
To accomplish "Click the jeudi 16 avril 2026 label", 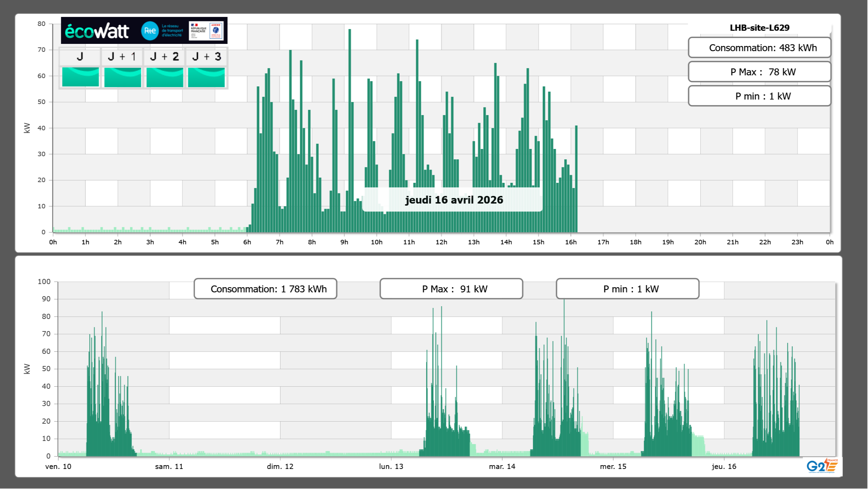I will coord(454,200).
